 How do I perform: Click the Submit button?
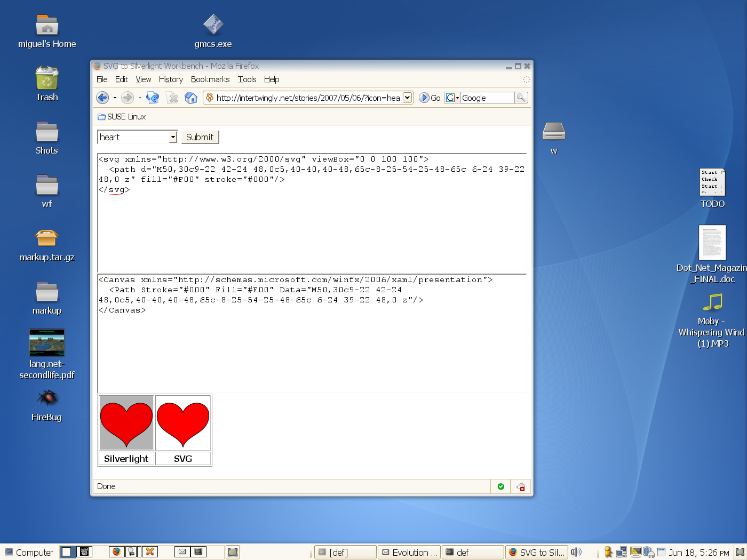tap(200, 137)
